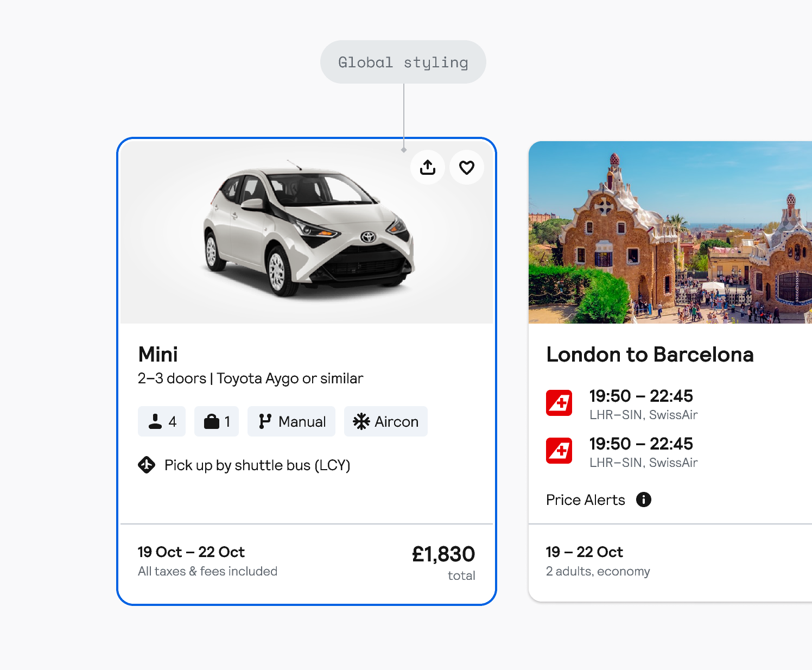Screen dimensions: 812x670
Task: Click the first SwissAir airline logo
Action: point(559,403)
